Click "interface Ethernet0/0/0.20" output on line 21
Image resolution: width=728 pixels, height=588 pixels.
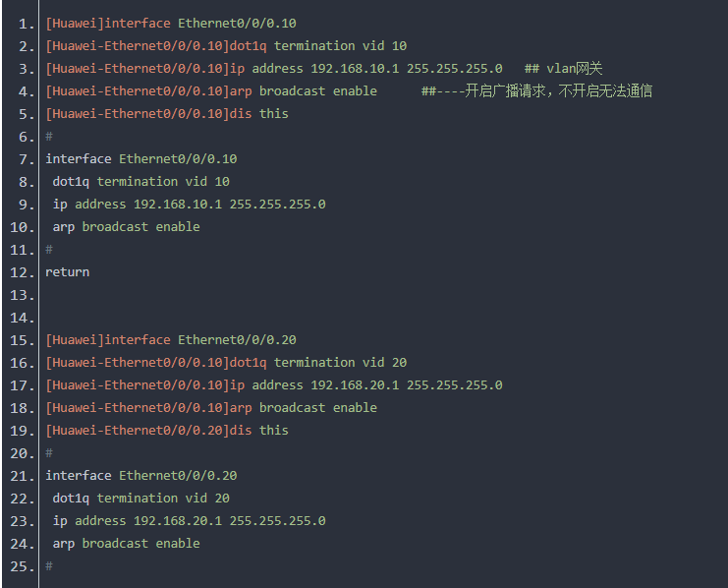140,475
